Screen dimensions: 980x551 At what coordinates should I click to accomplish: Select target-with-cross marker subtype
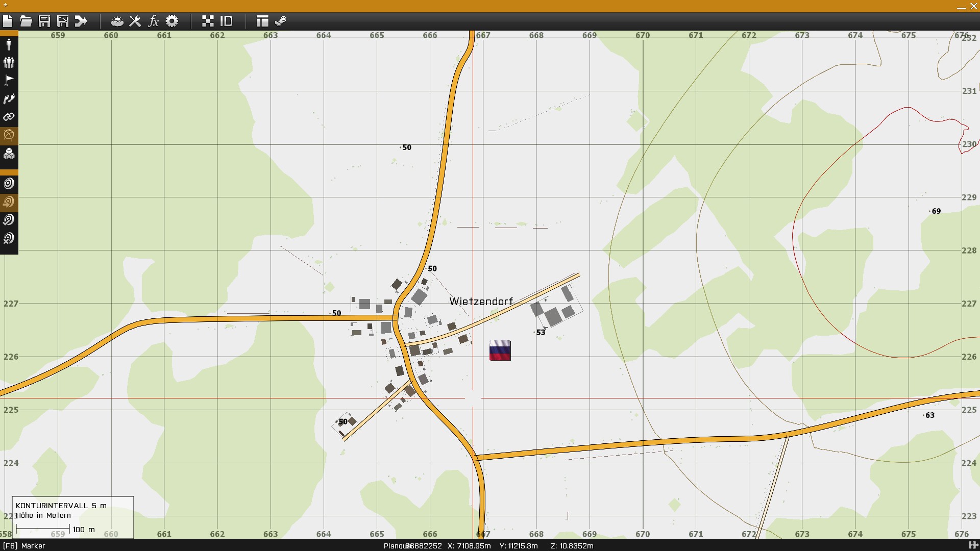pos(9,238)
